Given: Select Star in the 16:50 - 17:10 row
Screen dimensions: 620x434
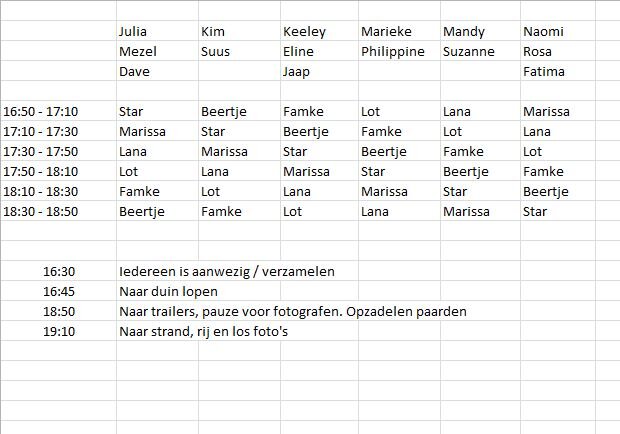Looking at the screenshot, I should 157,111.
